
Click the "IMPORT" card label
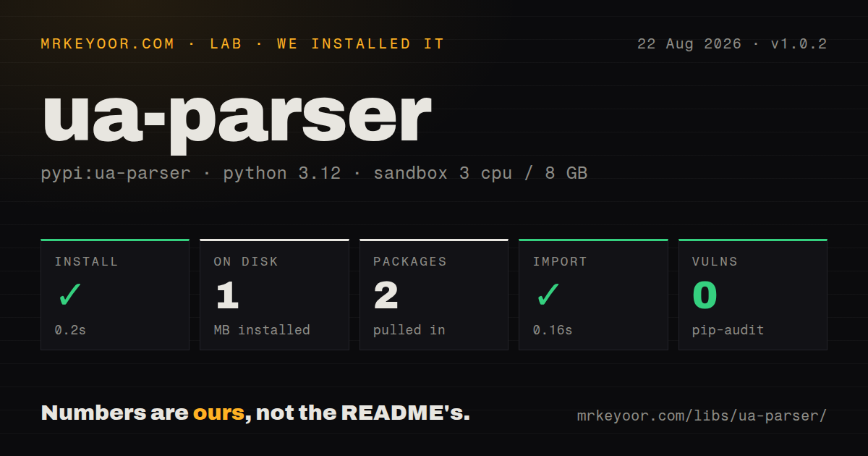[x=560, y=262]
